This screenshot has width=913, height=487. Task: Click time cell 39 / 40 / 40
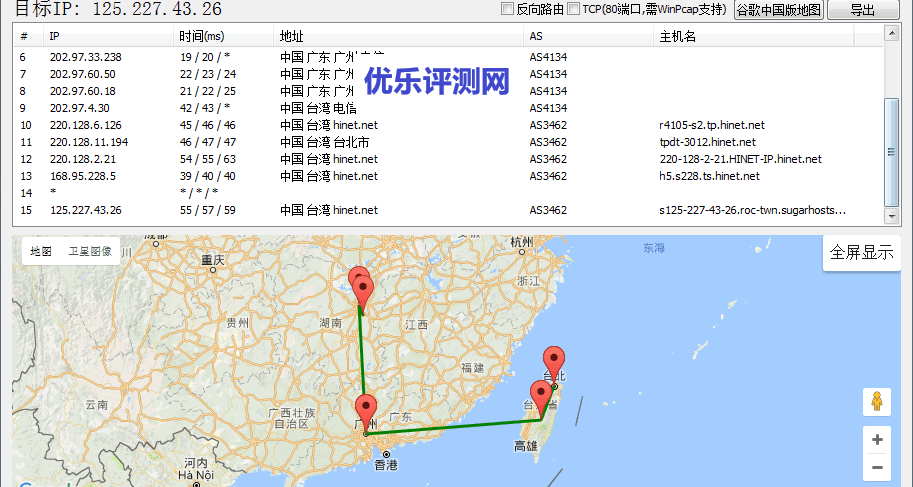(x=208, y=176)
